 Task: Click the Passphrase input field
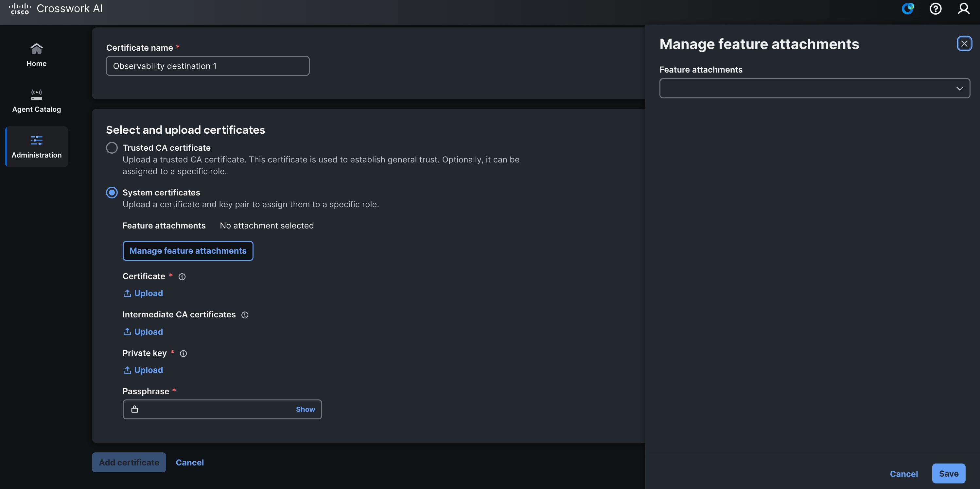222,410
